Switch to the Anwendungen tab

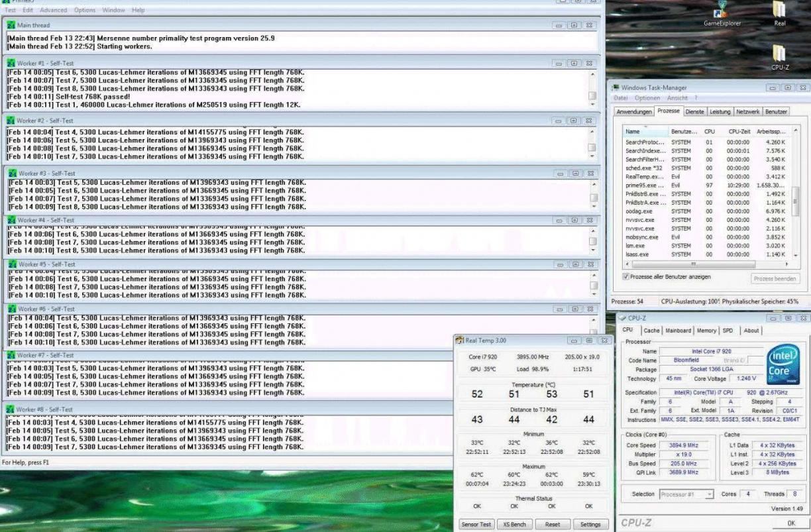click(633, 112)
